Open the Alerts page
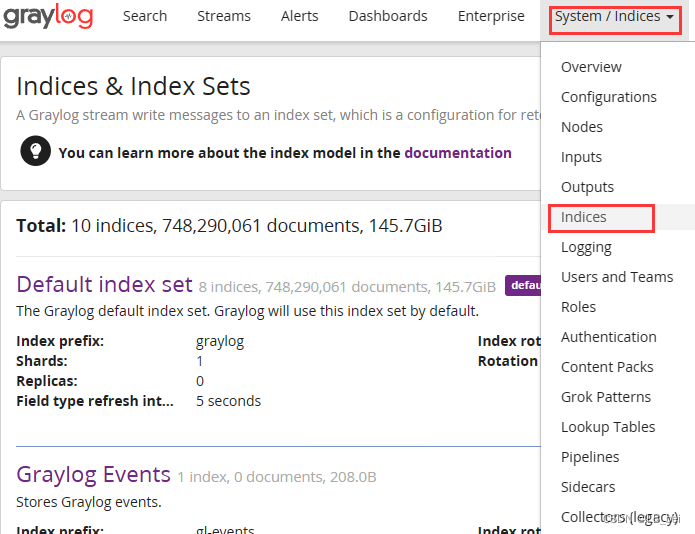The width and height of the screenshot is (695, 534). click(299, 16)
